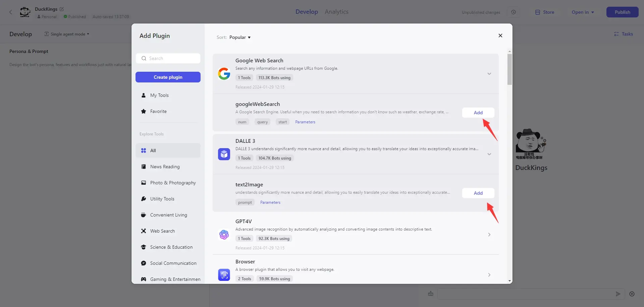644x307 pixels.
Task: Click the plugin list scrollbar
Action: [x=509, y=69]
